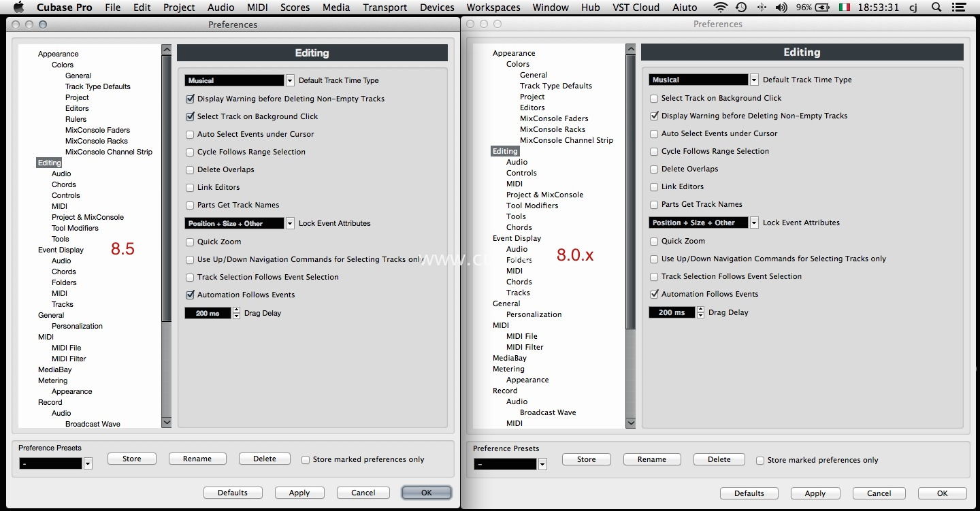The width and height of the screenshot is (980, 511).
Task: Open Preference Presets dropdown in left window
Action: [88, 463]
